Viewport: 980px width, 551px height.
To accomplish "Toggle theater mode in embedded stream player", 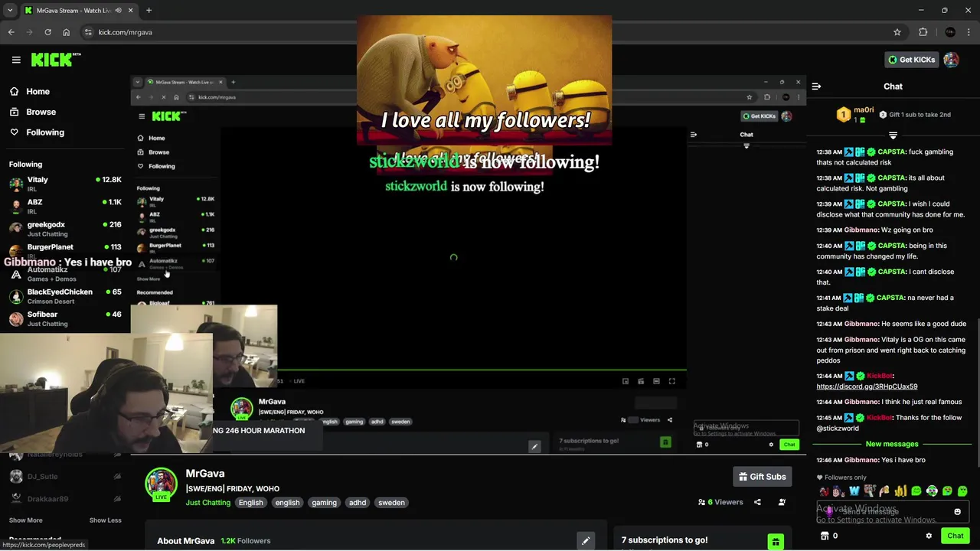I will click(656, 381).
